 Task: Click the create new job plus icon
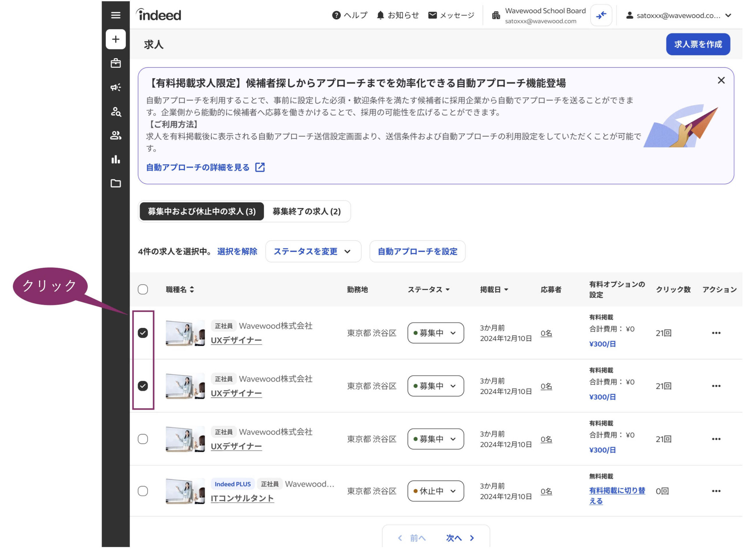[115, 39]
